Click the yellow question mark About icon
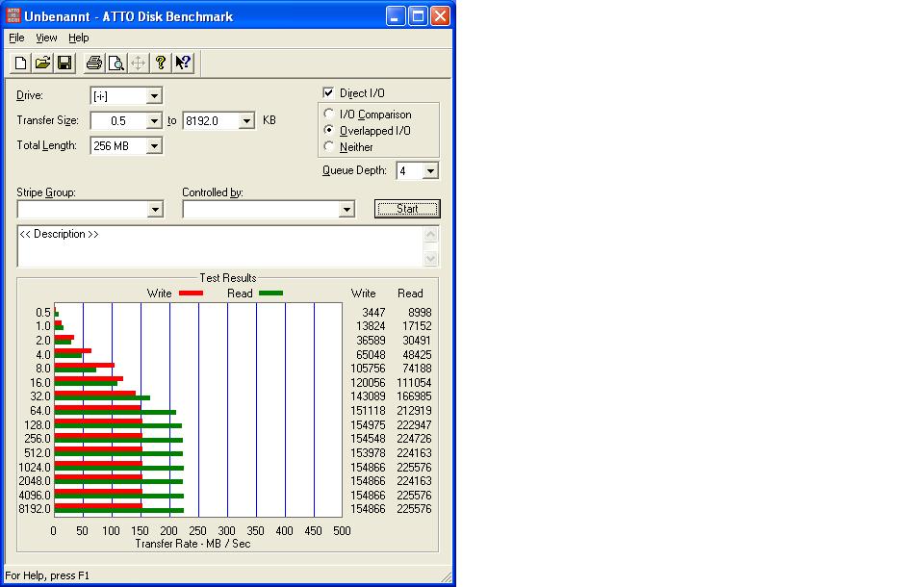The width and height of the screenshot is (924, 587). [161, 63]
